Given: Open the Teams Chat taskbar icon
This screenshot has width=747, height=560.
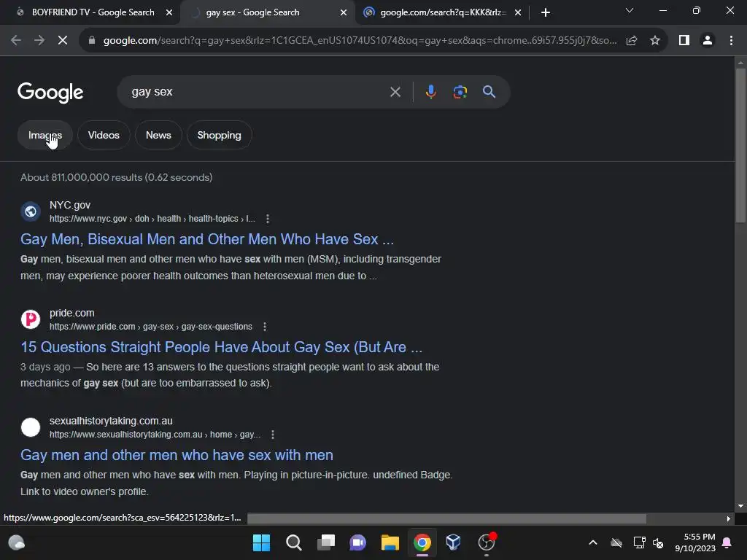Looking at the screenshot, I should coord(357,542).
